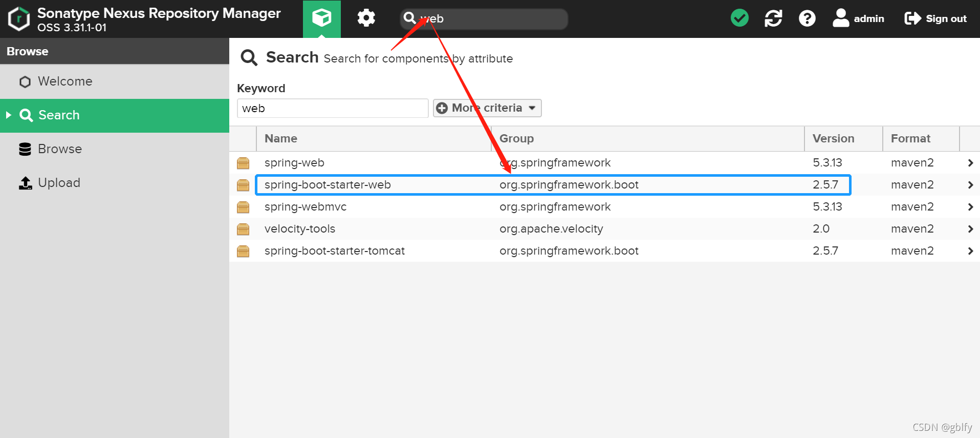Click the Refresh arrows icon

tap(773, 18)
